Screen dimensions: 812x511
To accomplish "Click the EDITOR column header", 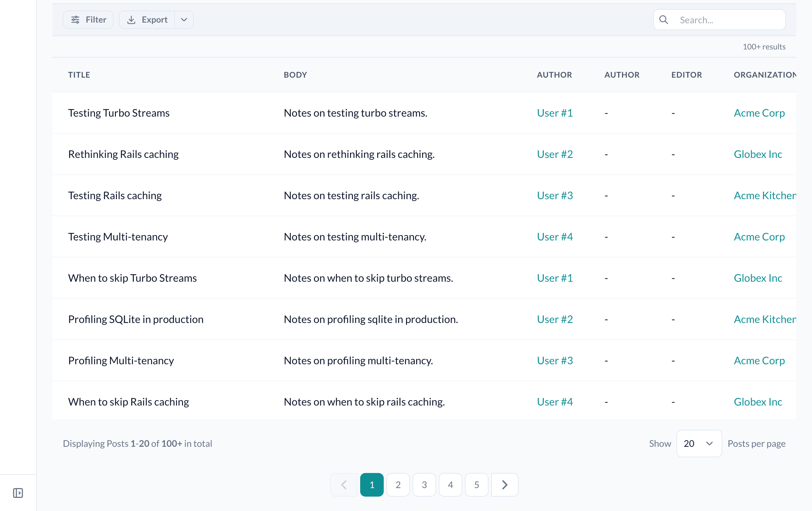I will tap(687, 75).
